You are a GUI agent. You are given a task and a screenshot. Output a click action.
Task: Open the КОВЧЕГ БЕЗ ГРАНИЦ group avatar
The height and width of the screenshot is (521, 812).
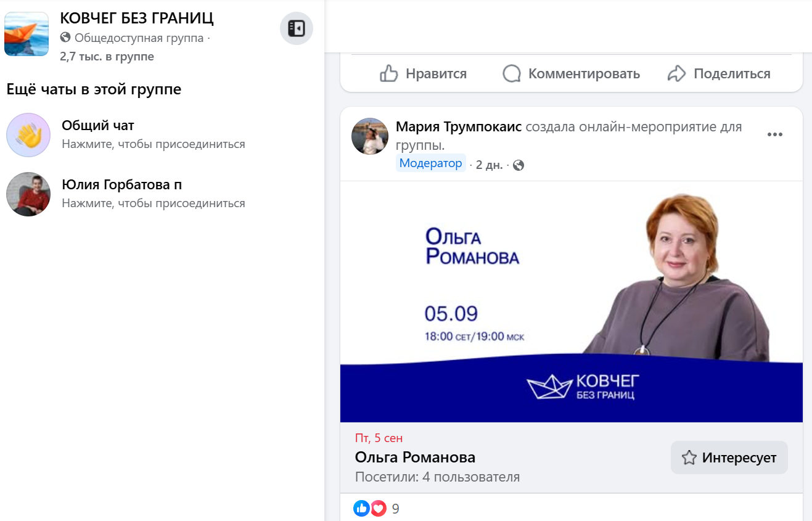[27, 34]
